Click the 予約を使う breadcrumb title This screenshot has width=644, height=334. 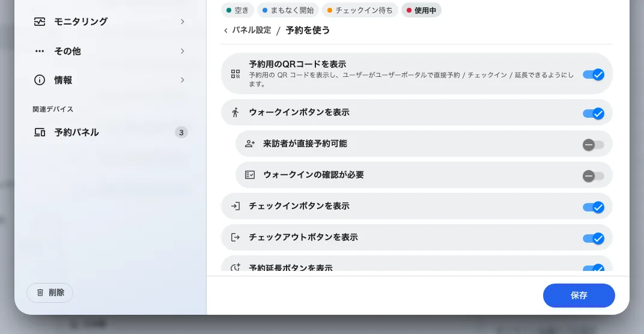pos(308,31)
